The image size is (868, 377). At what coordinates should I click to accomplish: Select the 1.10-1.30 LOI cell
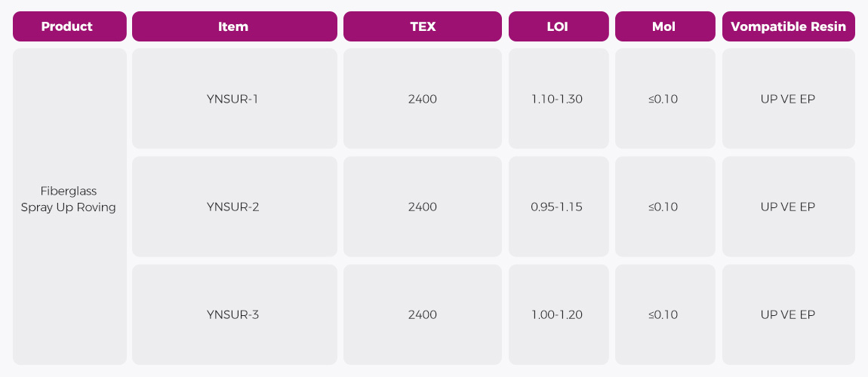[558, 99]
